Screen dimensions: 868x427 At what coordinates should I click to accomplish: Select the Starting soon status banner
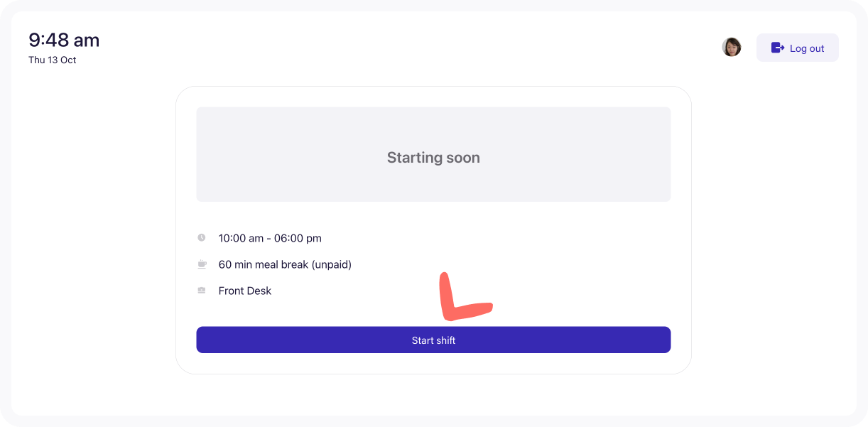[x=433, y=154]
